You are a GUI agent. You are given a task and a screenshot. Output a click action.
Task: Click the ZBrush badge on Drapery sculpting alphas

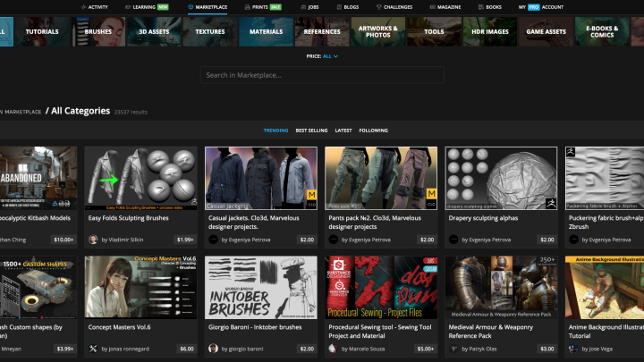click(x=551, y=202)
